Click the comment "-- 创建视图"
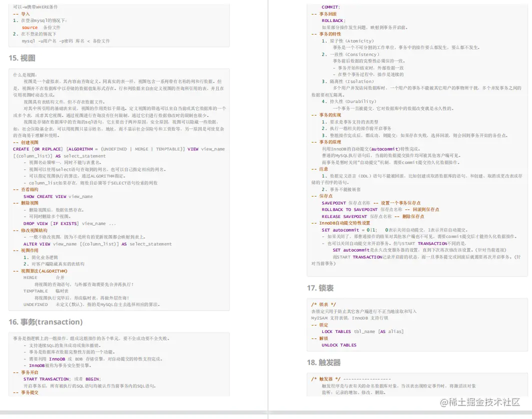This screenshot has width=532, height=419. point(26,142)
